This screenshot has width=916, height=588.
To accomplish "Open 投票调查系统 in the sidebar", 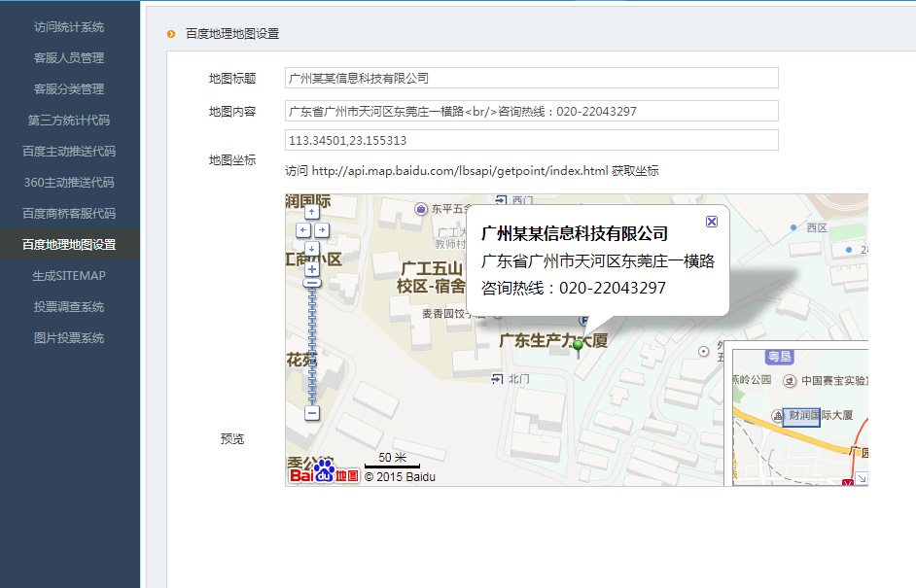I will (69, 306).
